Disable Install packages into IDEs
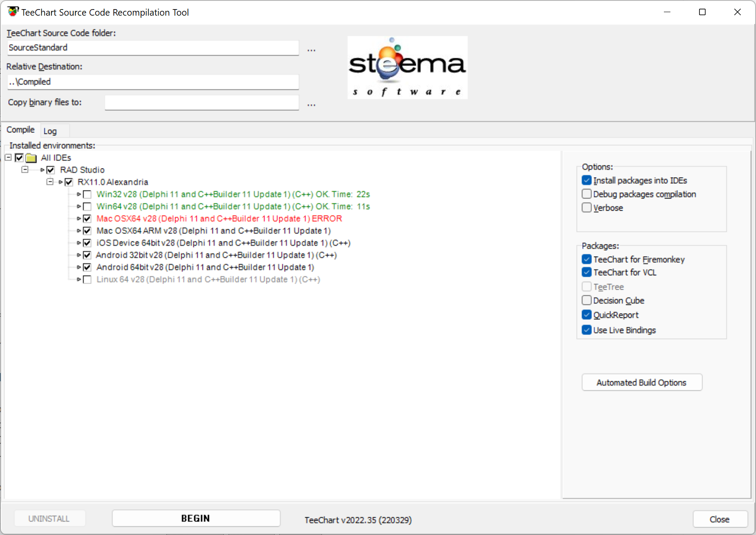 (587, 180)
